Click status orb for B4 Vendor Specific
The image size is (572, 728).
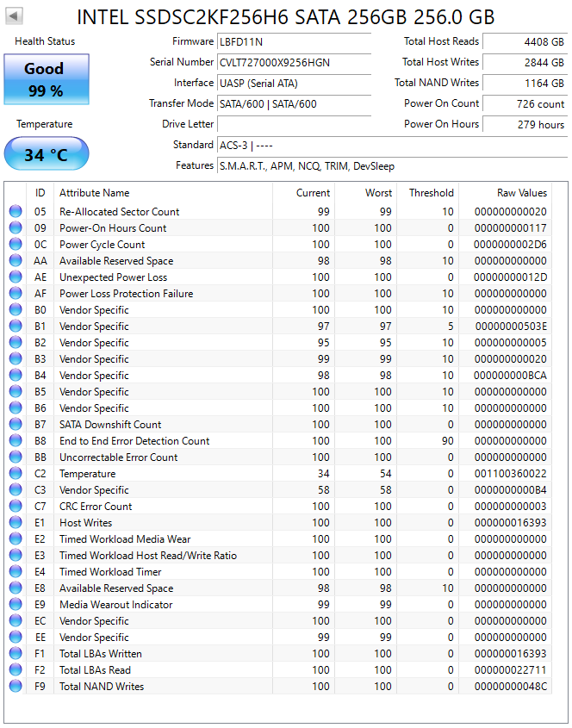click(x=16, y=375)
